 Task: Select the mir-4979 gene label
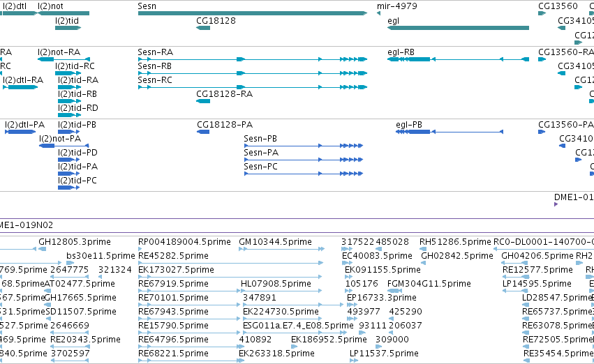[396, 6]
